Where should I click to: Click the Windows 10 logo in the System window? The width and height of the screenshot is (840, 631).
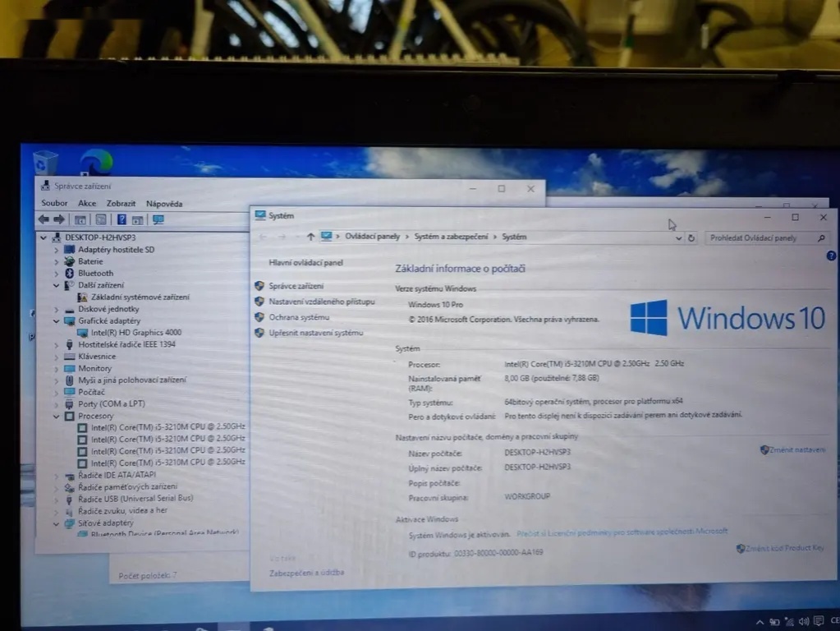point(648,318)
